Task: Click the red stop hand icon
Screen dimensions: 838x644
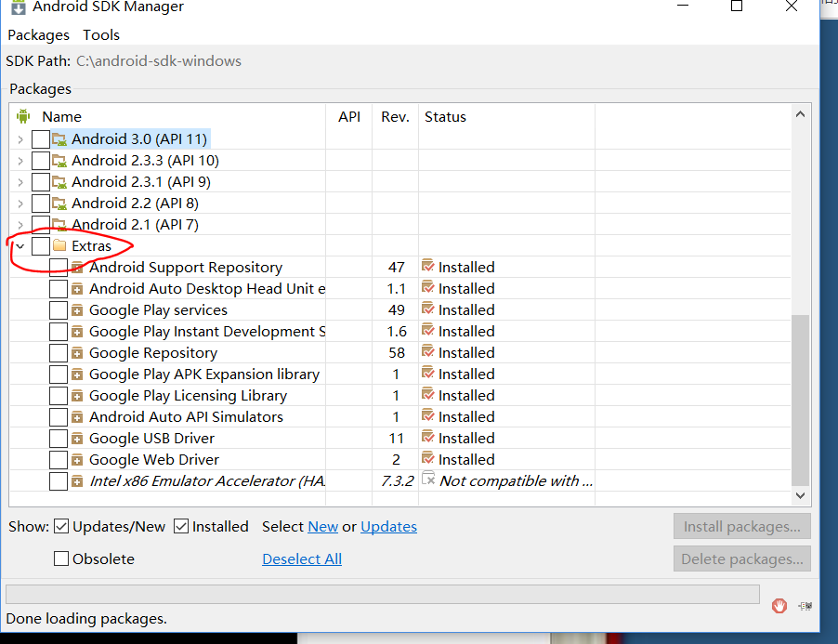Action: pos(779,606)
